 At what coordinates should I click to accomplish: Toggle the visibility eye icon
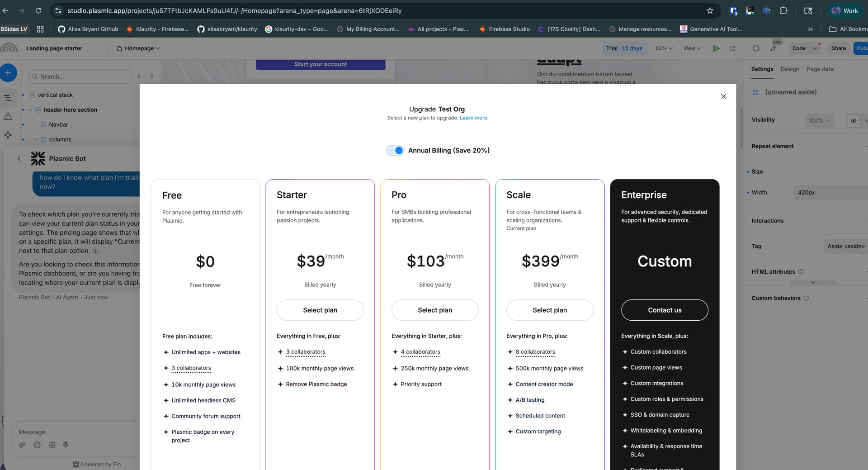pyautogui.click(x=853, y=121)
